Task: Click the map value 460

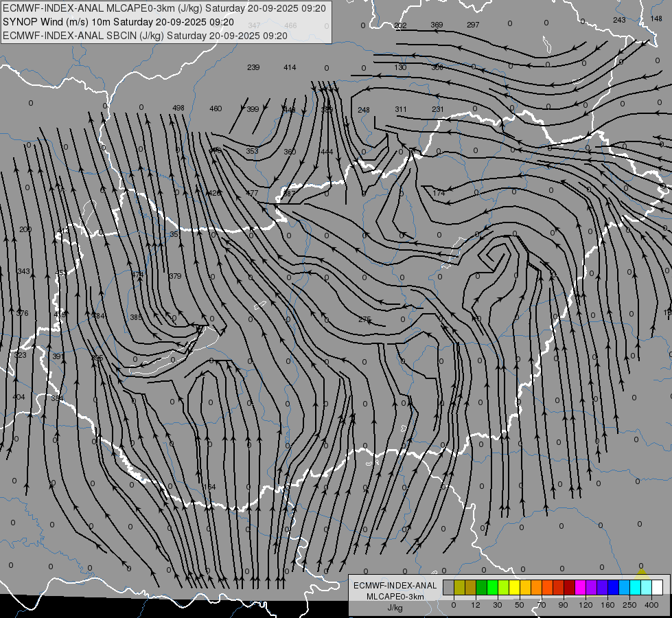Action: click(x=216, y=108)
